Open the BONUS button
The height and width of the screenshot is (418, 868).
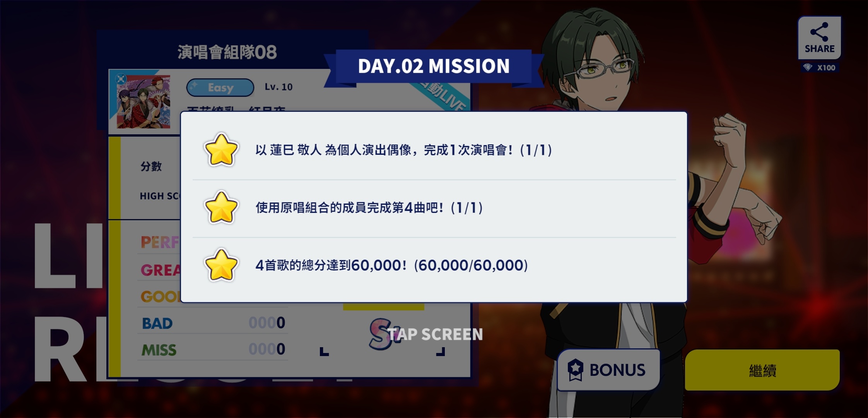[x=608, y=370]
